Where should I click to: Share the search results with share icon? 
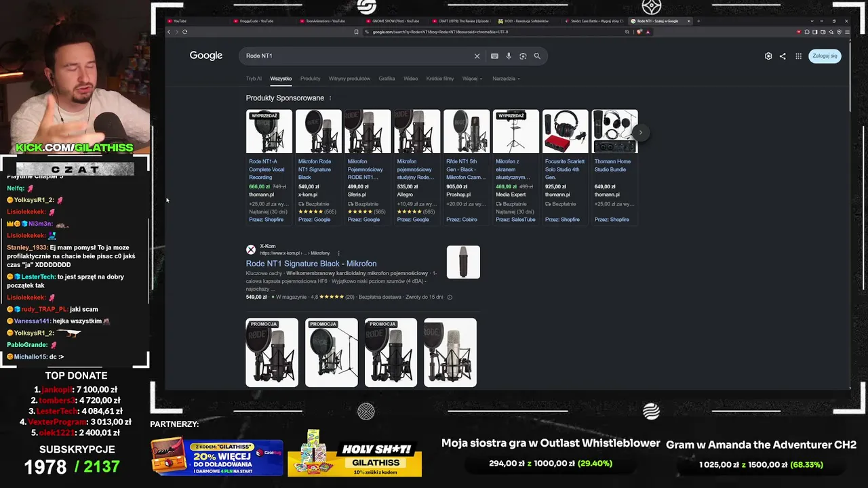[783, 56]
